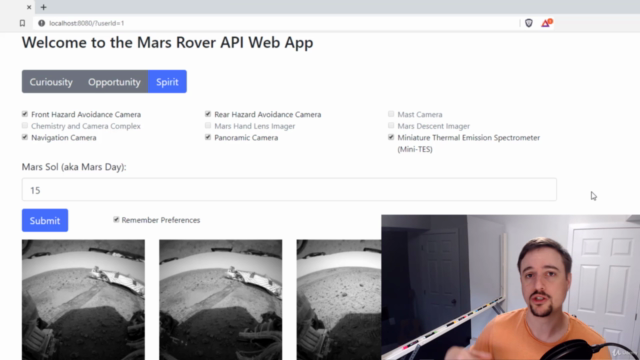This screenshot has width=640, height=360.
Task: Open the second rover photo thumbnail
Action: [220, 300]
